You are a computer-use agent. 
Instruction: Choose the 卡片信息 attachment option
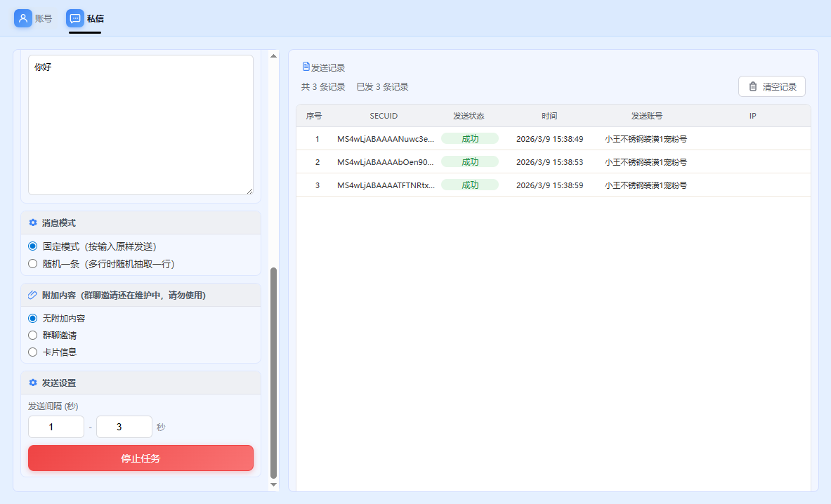(x=32, y=352)
